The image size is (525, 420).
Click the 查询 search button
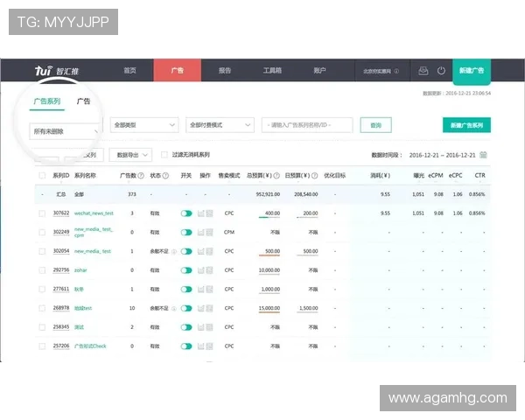375,125
